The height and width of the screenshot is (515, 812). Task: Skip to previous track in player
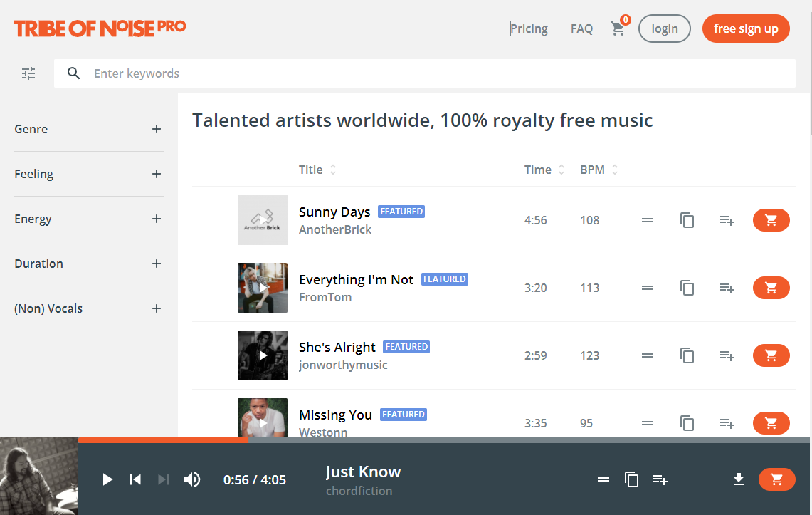point(135,479)
